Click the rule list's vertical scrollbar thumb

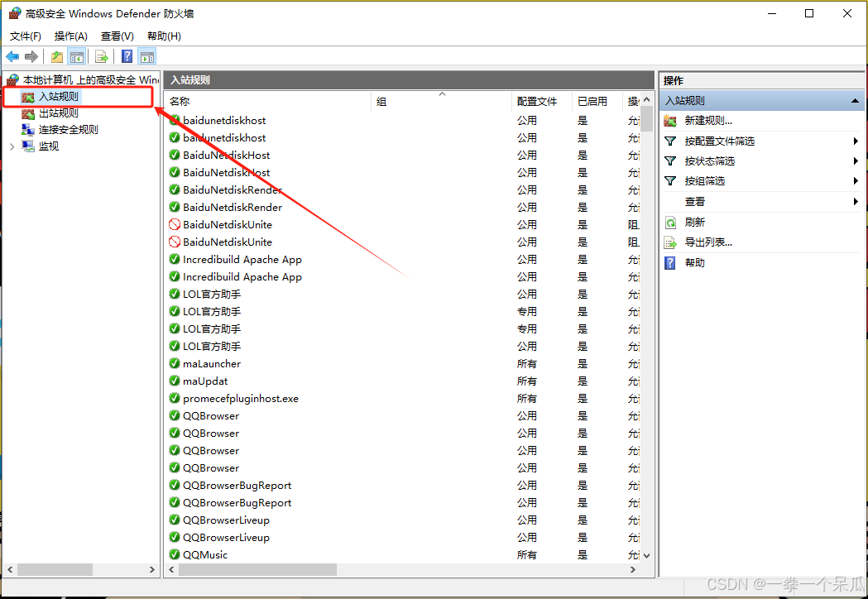coord(646,118)
